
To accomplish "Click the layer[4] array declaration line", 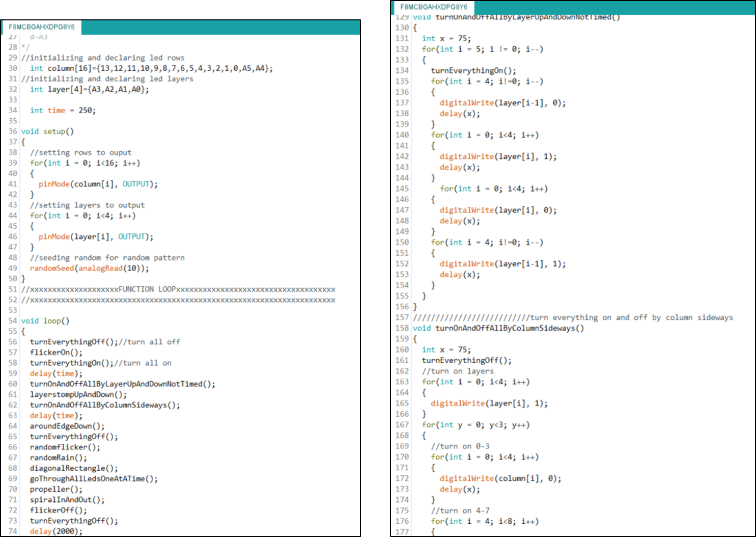I will (x=89, y=89).
